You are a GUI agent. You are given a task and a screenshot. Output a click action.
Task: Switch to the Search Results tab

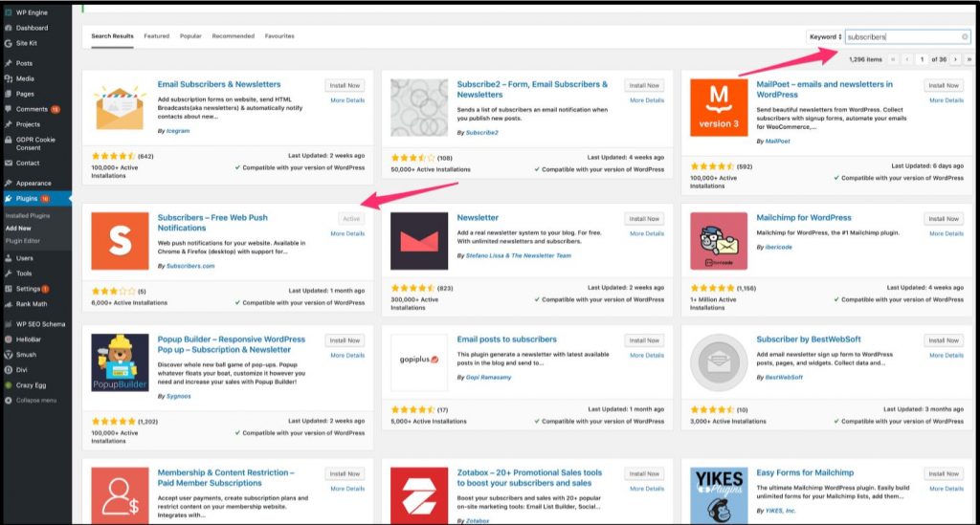[113, 36]
